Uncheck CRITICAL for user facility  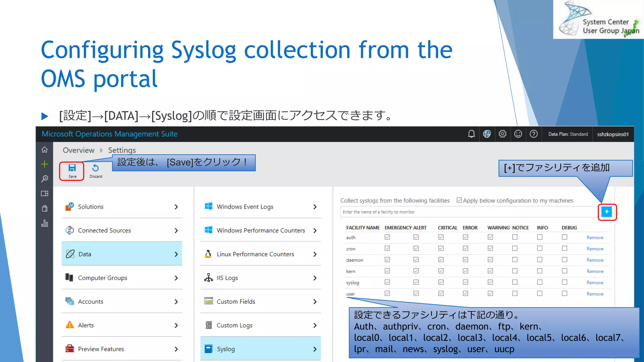441,293
